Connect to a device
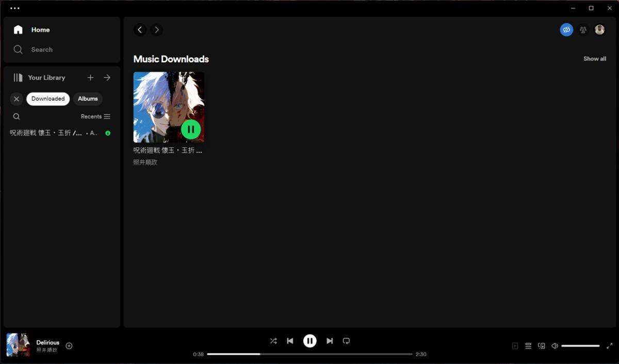The height and width of the screenshot is (364, 619). point(541,346)
